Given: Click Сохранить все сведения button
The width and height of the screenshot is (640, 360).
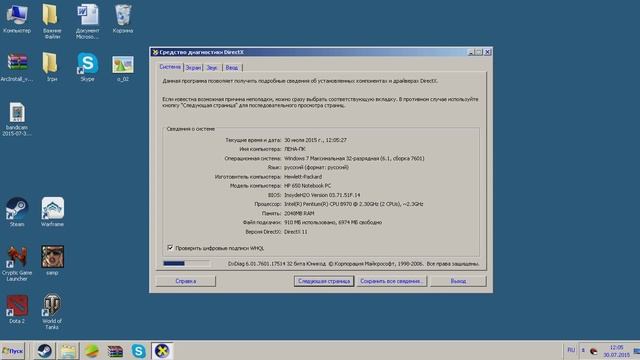Looking at the screenshot, I should pos(392,281).
